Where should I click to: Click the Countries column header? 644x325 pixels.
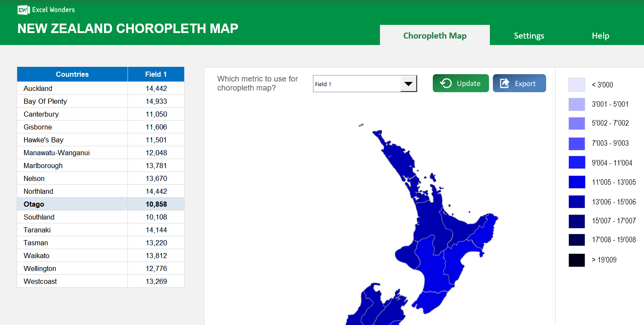tap(72, 74)
